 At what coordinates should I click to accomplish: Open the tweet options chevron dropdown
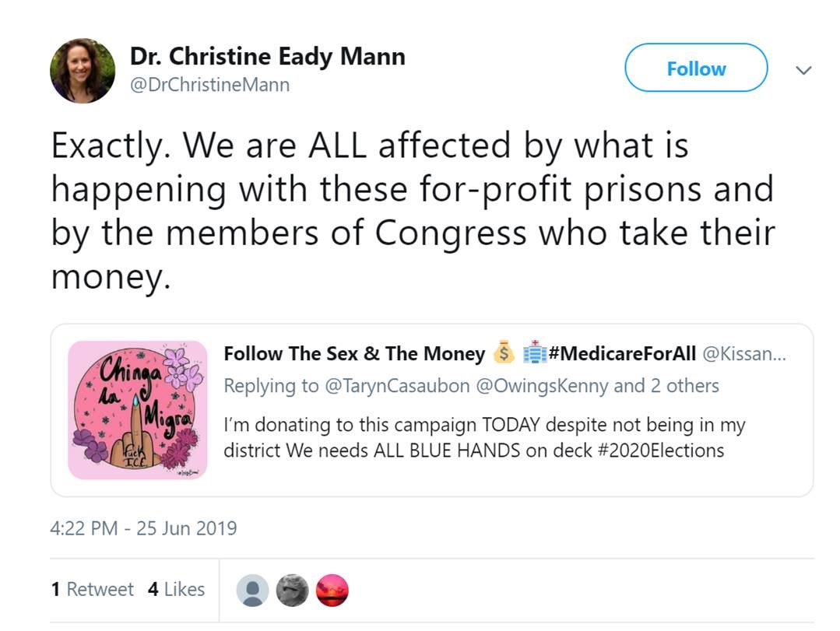803,70
